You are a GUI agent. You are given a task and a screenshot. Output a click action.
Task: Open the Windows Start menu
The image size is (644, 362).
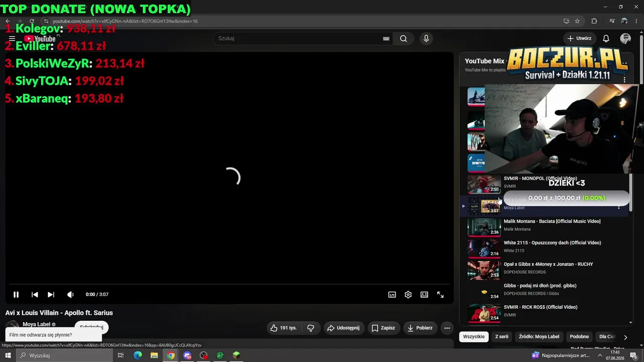point(8,355)
